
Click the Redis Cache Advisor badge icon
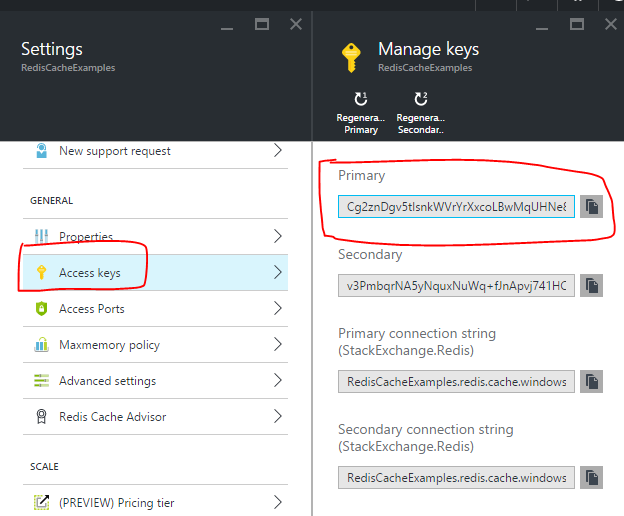click(x=42, y=417)
